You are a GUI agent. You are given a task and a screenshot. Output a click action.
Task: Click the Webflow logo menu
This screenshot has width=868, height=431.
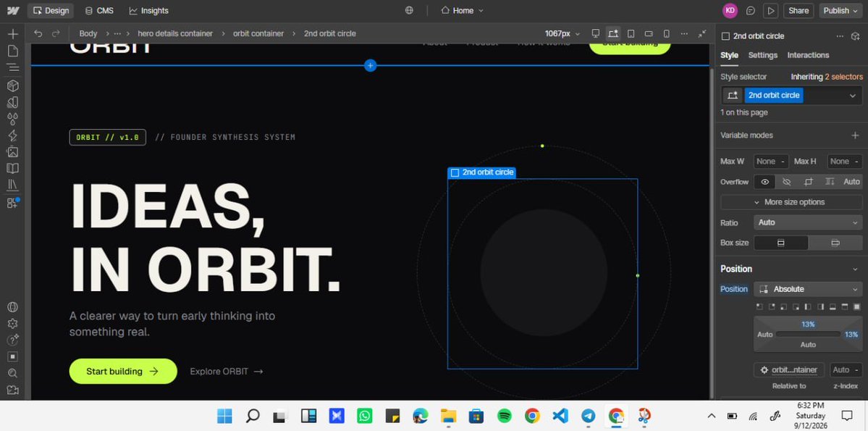pyautogui.click(x=13, y=11)
